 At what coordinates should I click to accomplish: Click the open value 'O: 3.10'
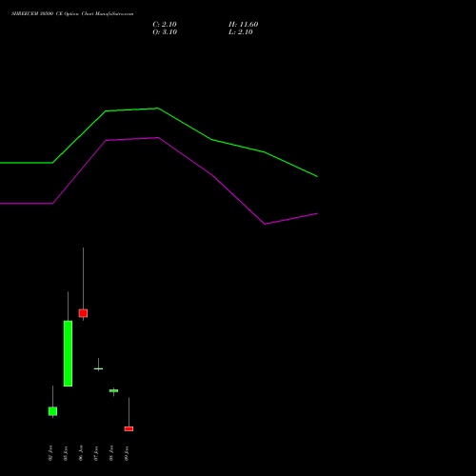click(x=165, y=32)
